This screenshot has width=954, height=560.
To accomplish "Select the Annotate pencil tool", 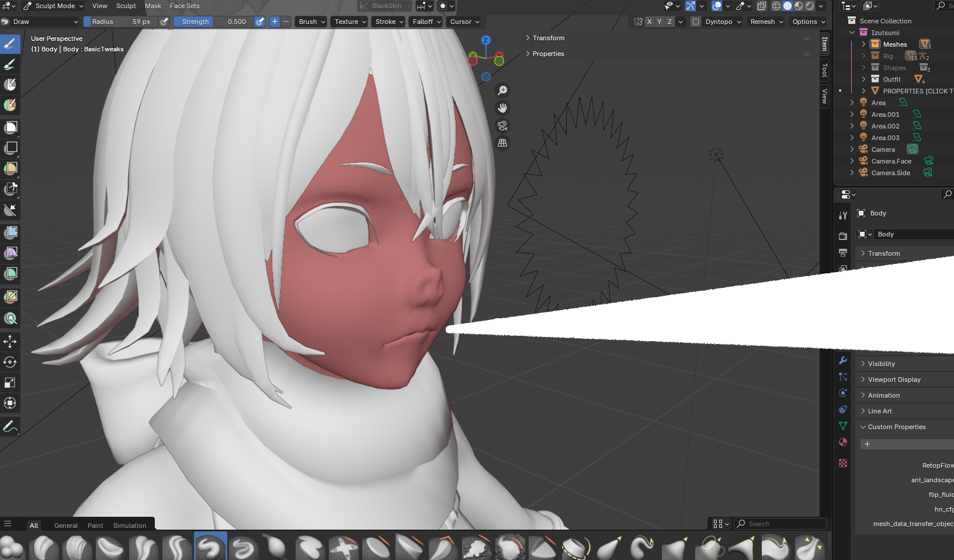I will pos(11,427).
